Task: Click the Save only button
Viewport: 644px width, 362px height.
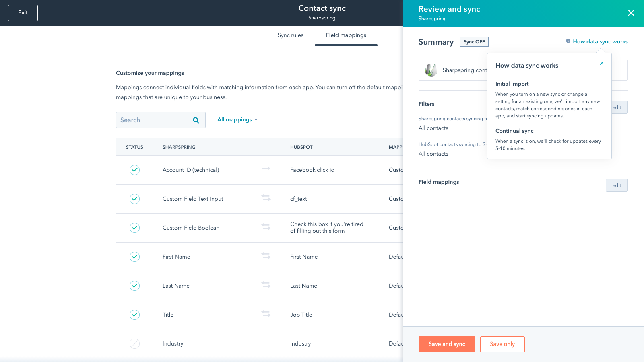Action: coord(502,344)
